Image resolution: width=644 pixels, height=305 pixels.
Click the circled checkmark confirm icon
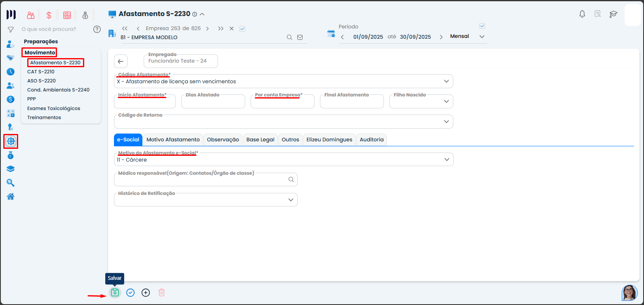coord(130,293)
